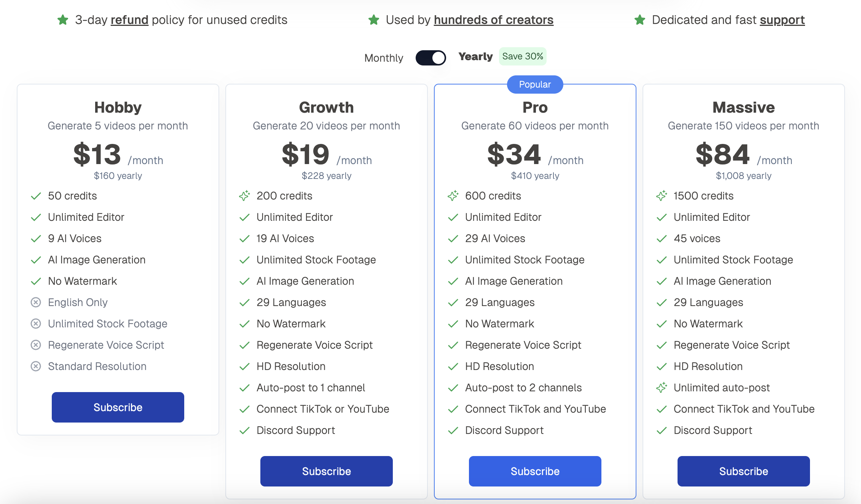861x504 pixels.
Task: Click the sparkle icon next to 600 credits
Action: pos(453,196)
